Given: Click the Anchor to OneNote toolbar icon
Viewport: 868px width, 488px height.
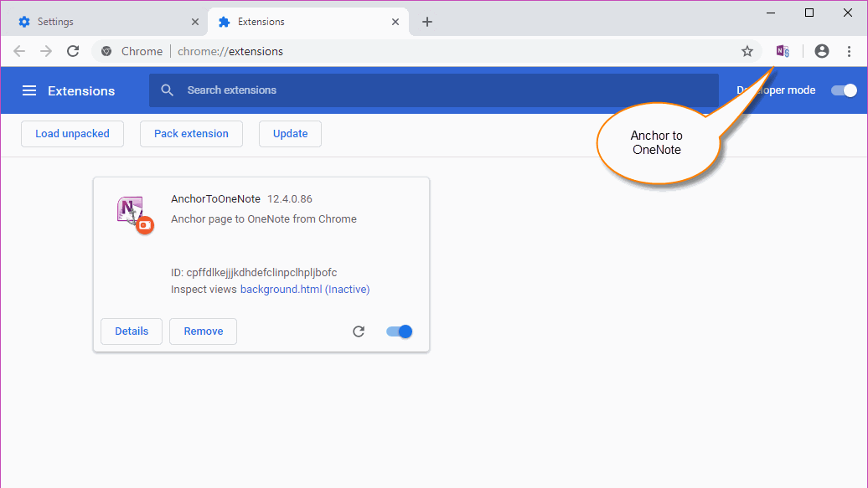Looking at the screenshot, I should click(783, 51).
